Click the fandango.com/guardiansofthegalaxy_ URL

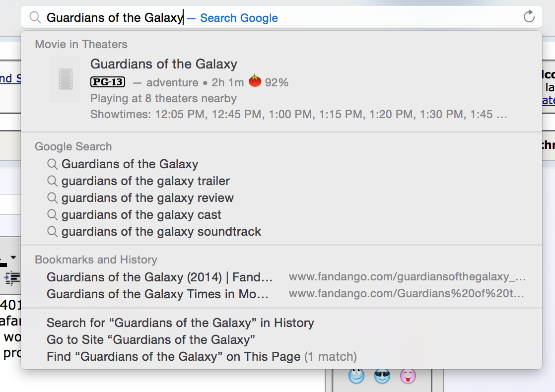pos(408,277)
